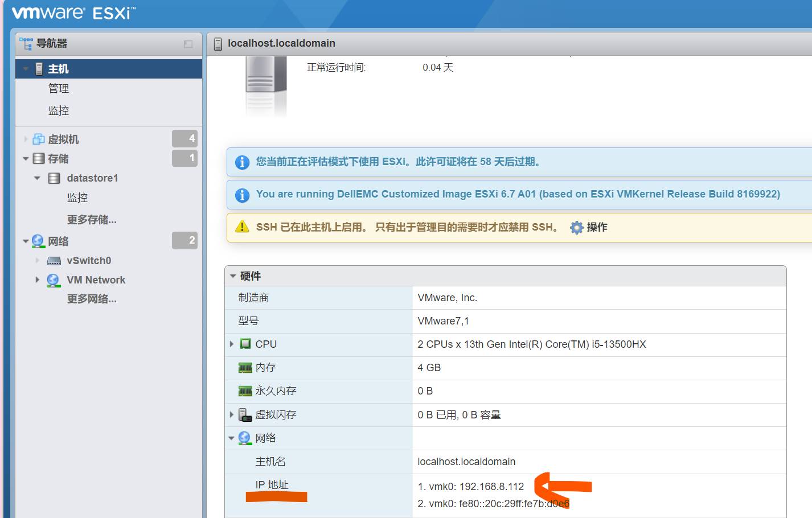This screenshot has height=518, width=812.
Task: Collapse the 存储 tree node arrow
Action: point(26,159)
